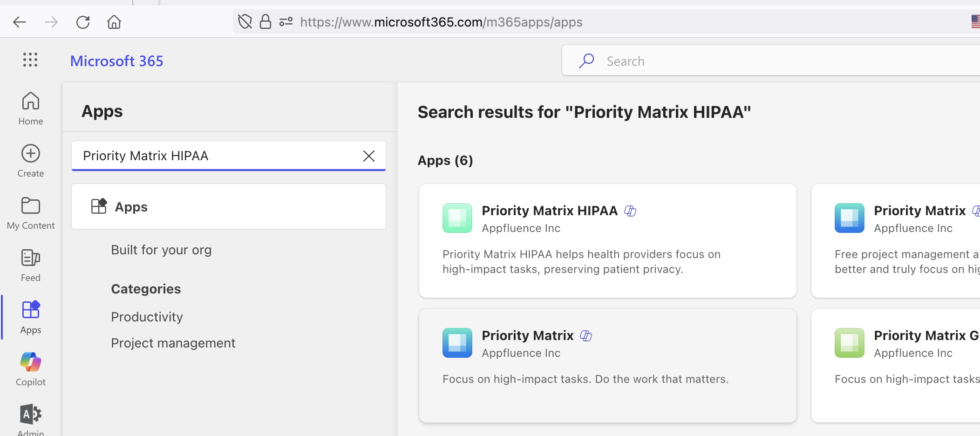
Task: Click the Microsoft 365 title link
Action: [116, 61]
